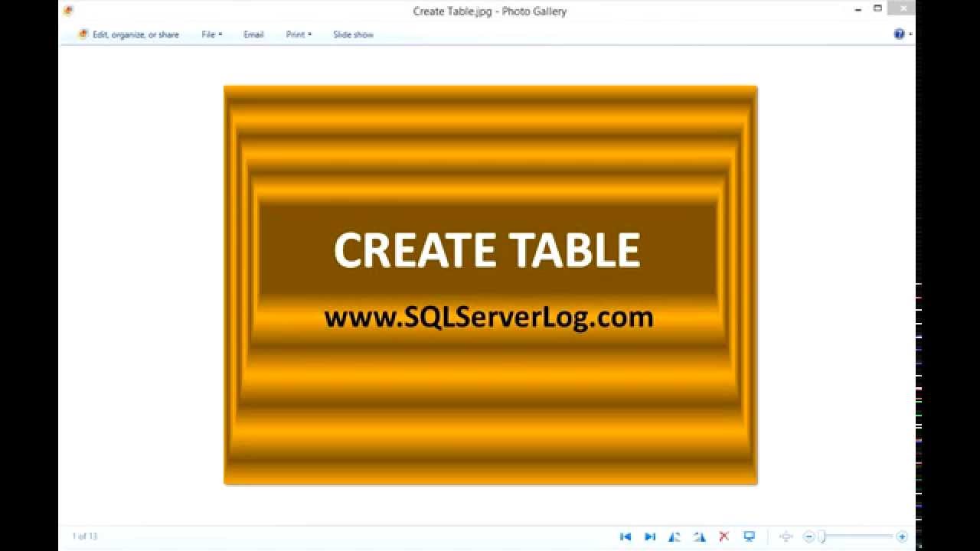Rotate the photo counterclockwise
980x551 pixels.
tap(675, 536)
